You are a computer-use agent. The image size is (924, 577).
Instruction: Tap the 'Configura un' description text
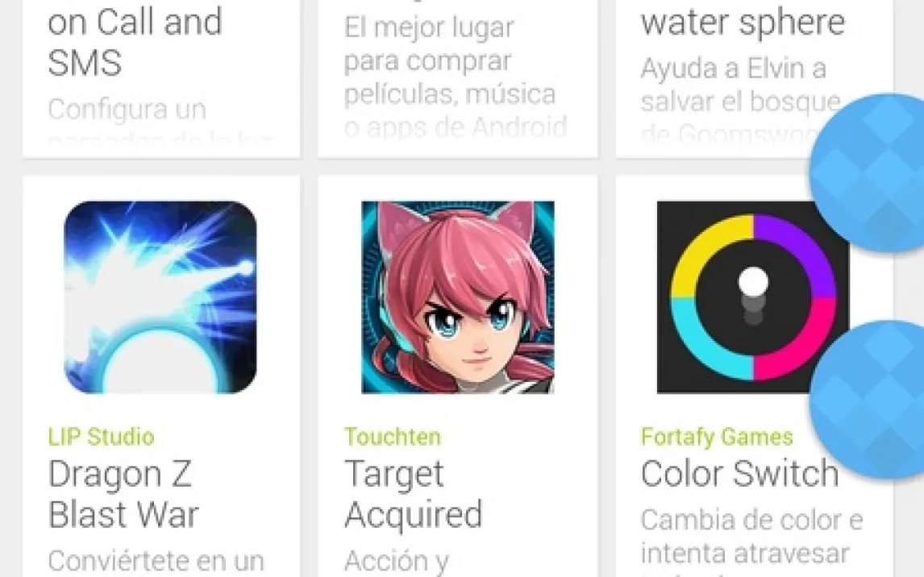(127, 110)
